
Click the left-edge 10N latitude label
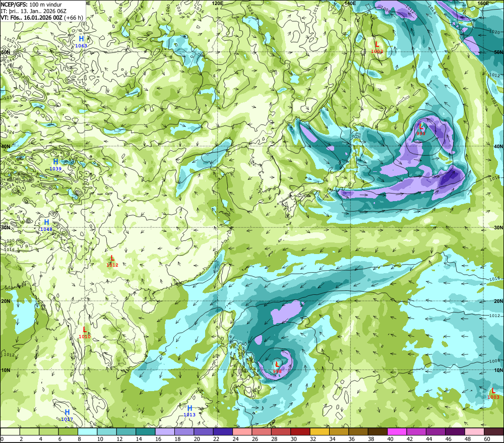click(6, 370)
